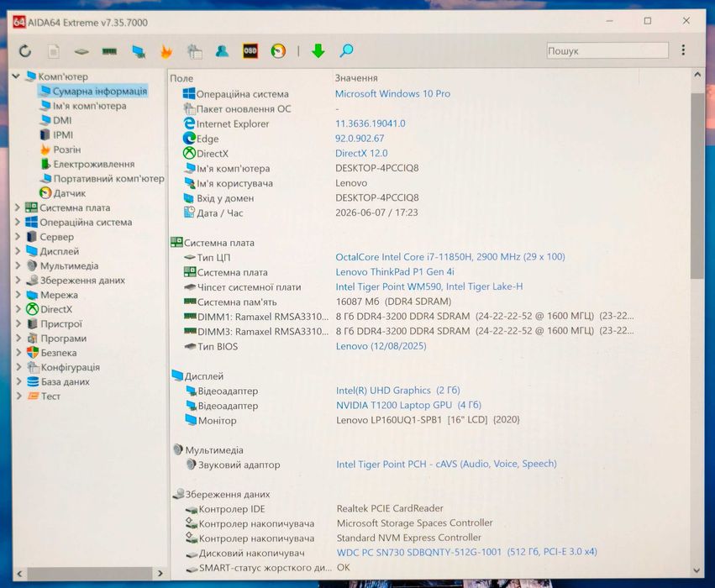Click the clock icon beside Дата / Час
715x588 pixels.
click(x=189, y=213)
